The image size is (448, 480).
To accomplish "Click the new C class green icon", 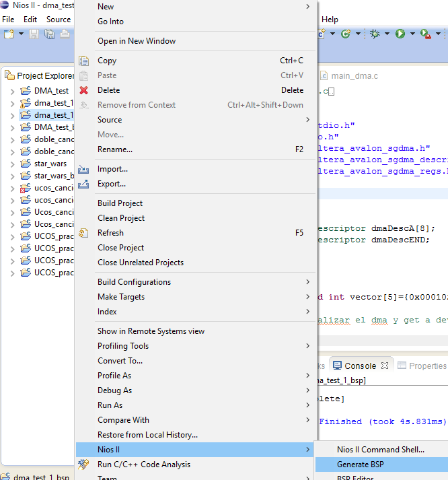I will point(346,34).
